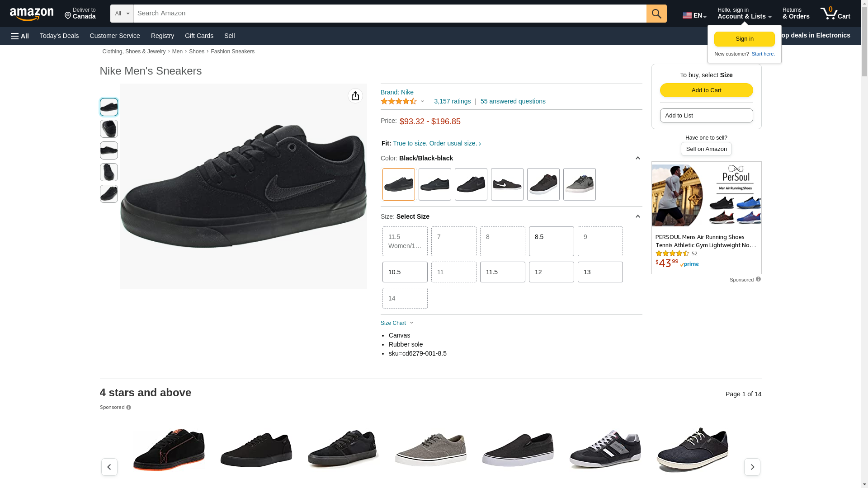Screen dimensions: 868x488
Task: Select size 13
Action: (x=600, y=272)
